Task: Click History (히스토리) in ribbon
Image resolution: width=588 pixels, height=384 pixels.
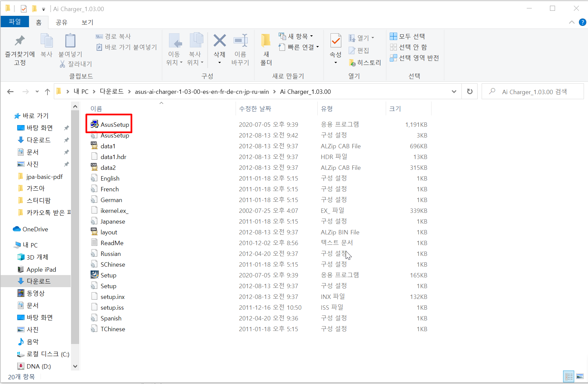Action: click(365, 63)
